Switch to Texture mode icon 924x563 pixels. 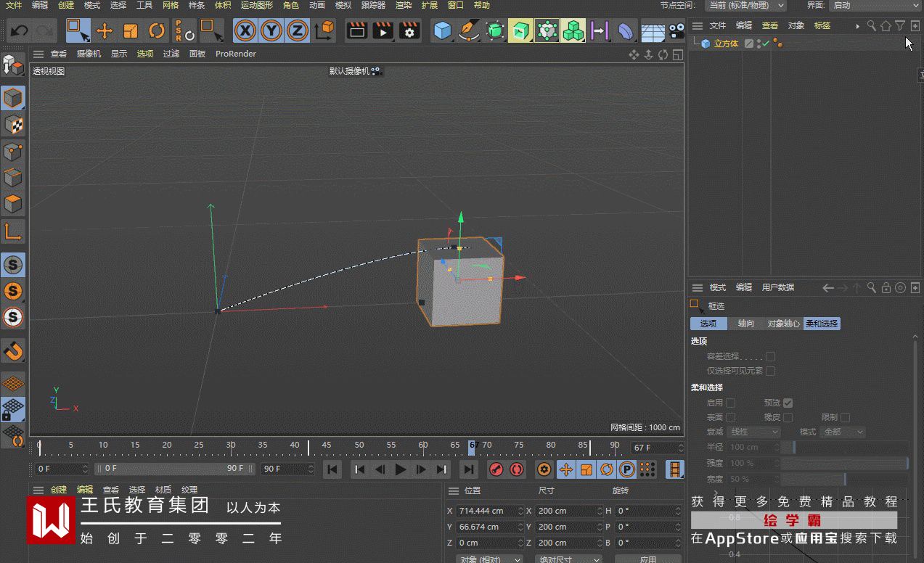[13, 124]
